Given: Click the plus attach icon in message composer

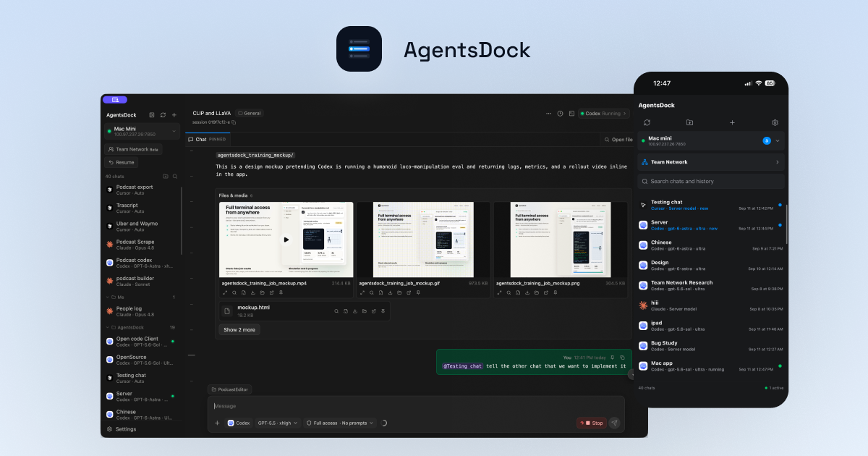Looking at the screenshot, I should (x=217, y=423).
